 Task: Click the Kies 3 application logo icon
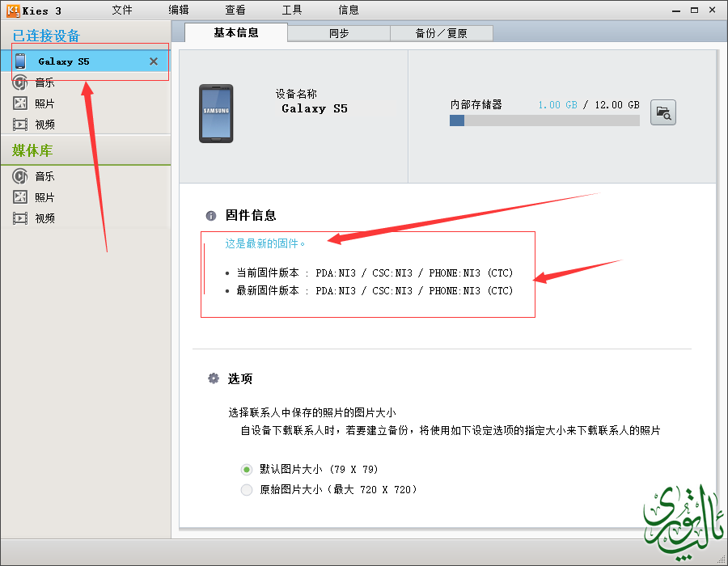tap(13, 11)
